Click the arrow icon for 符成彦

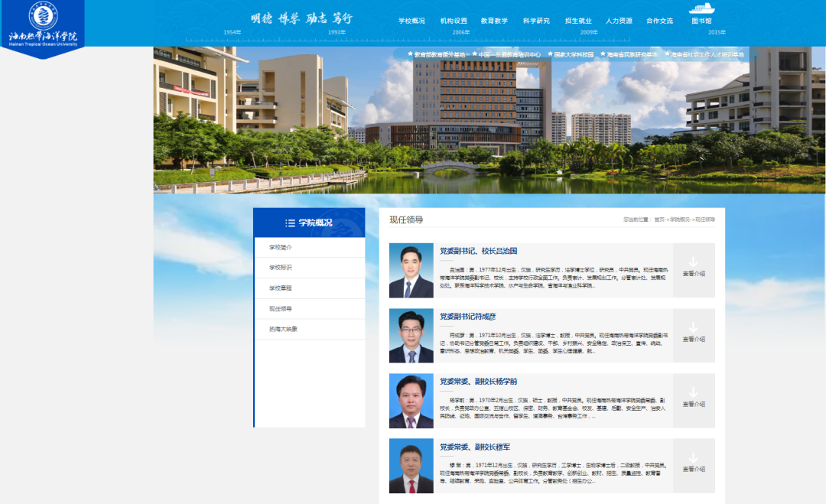(693, 327)
